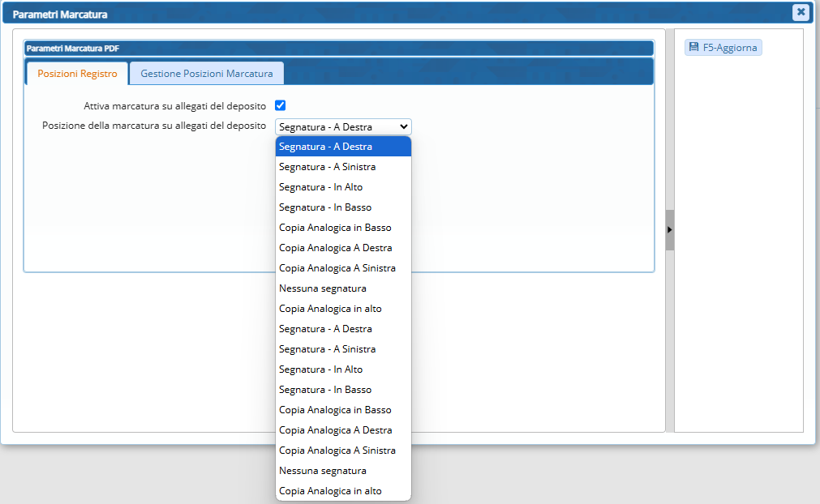
Task: Select the second Segnatura - In Basso entry
Action: pos(343,390)
